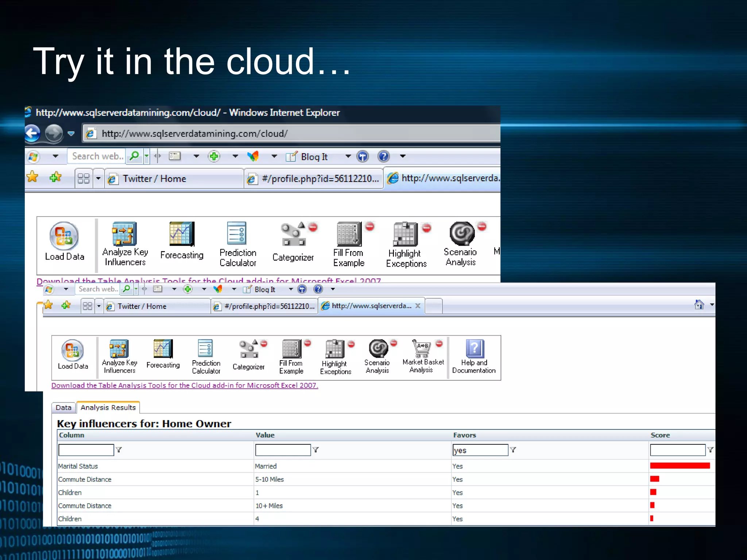
Task: Toggle filter icon beside Favors filter box
Action: pos(513,450)
